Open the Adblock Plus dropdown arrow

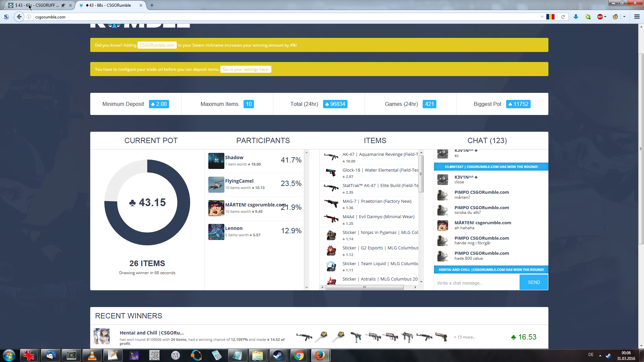605,17
